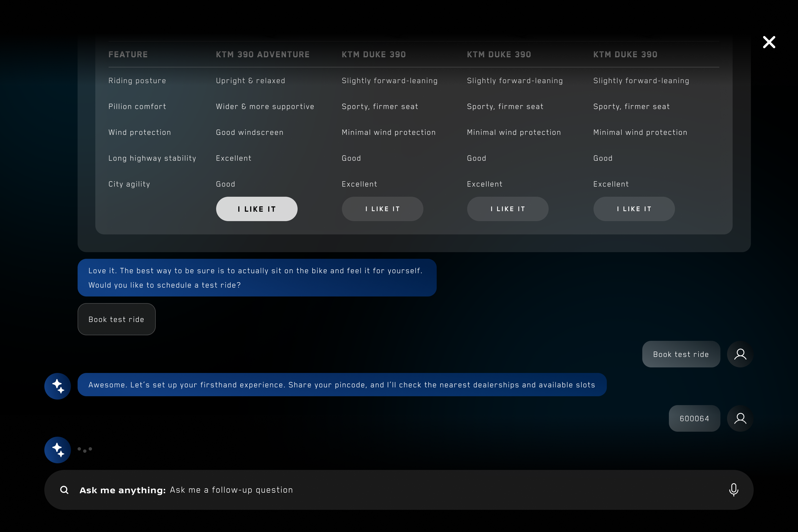
Task: Click user avatar beside Book test ride
Action: (x=740, y=354)
